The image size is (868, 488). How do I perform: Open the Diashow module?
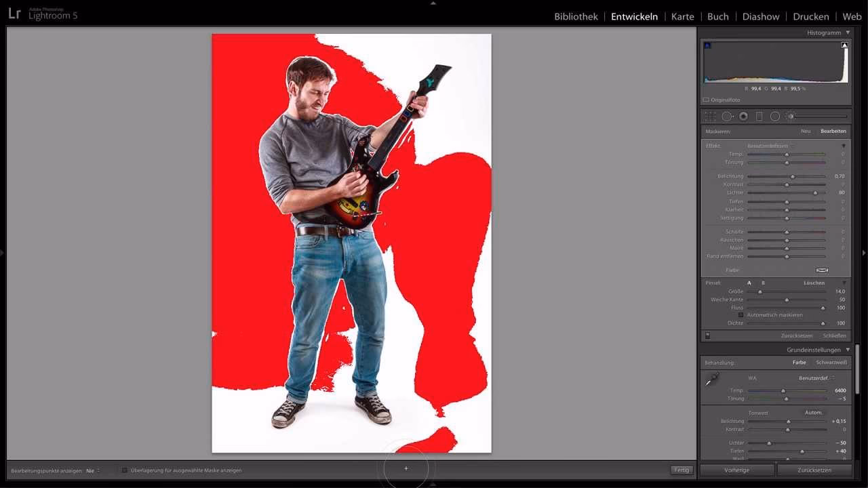click(760, 16)
